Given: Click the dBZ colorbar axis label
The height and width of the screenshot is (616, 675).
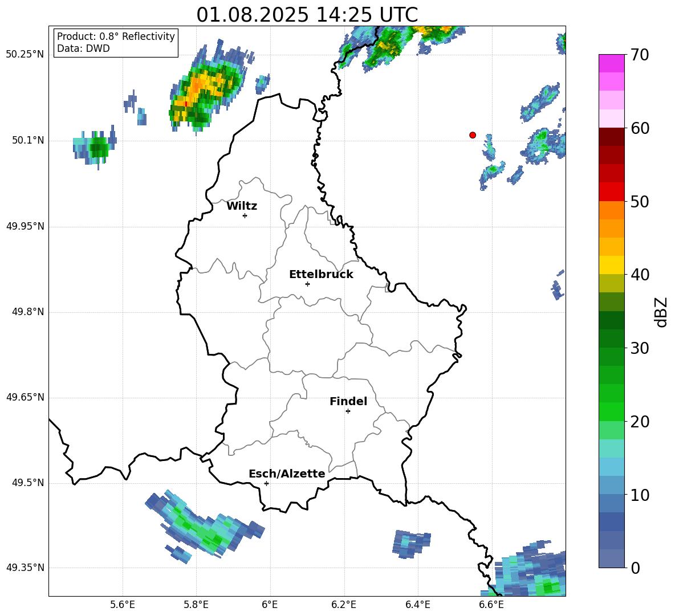Looking at the screenshot, I should (x=661, y=312).
